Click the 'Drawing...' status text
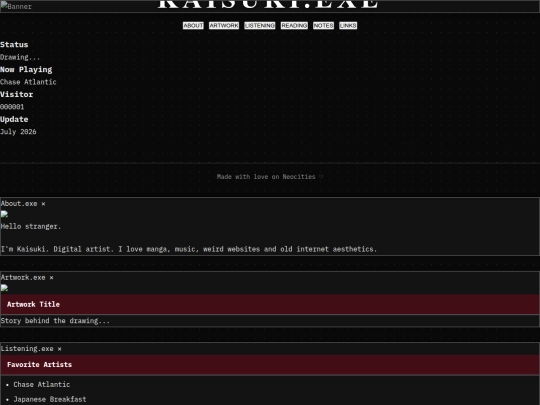 tap(20, 57)
